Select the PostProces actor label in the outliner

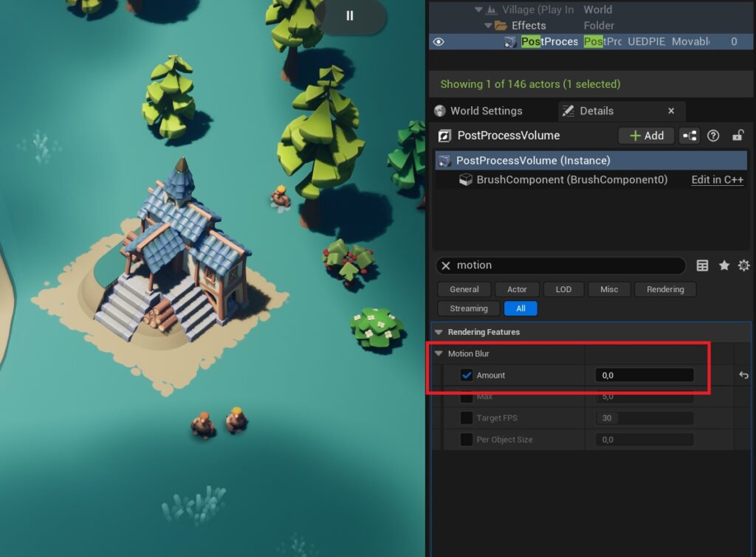(x=549, y=42)
